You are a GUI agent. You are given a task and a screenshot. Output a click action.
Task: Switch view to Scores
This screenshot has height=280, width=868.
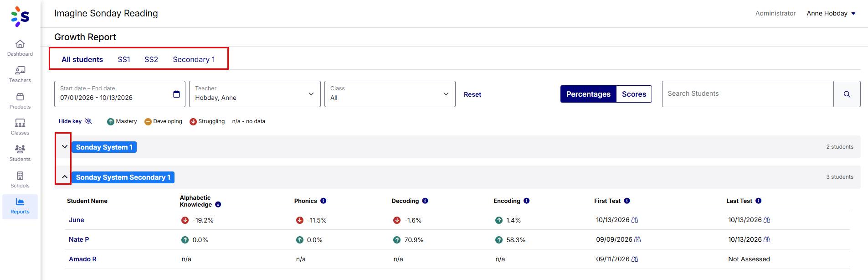coord(634,94)
